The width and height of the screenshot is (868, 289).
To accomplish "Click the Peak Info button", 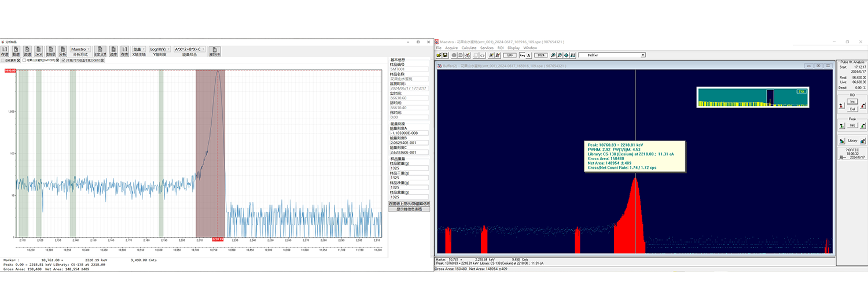I will pos(852,125).
